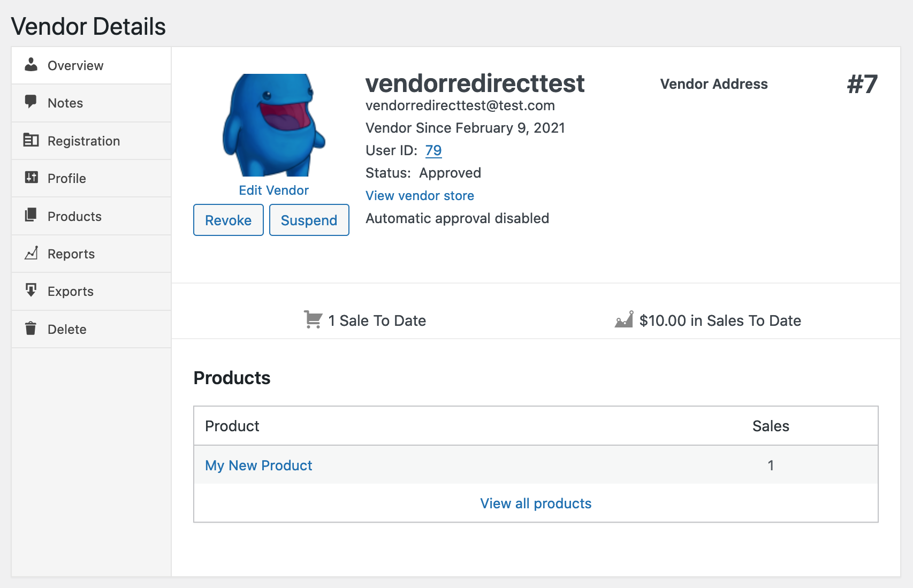Click the blue monster vendor avatar
The width and height of the screenshot is (913, 588).
click(x=273, y=125)
